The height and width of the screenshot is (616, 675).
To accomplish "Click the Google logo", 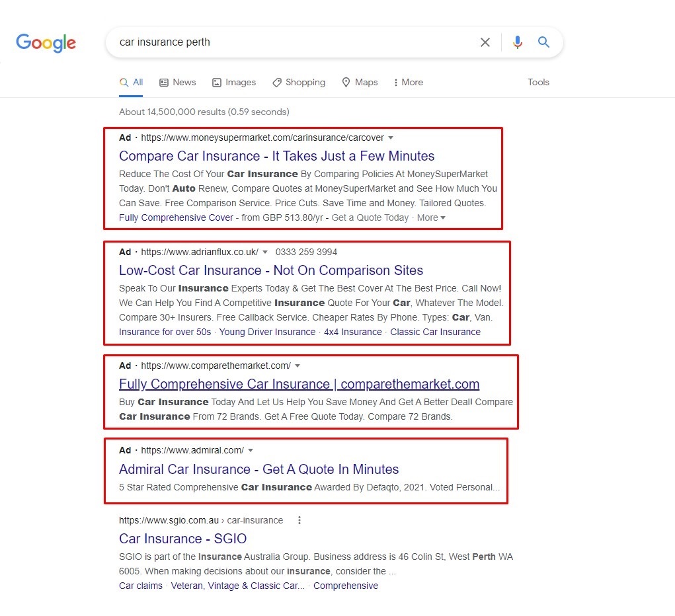I will 46,42.
